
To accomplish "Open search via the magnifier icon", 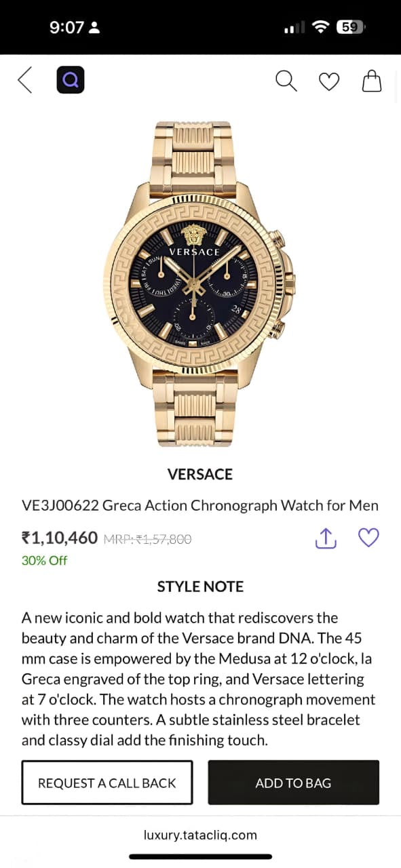I will click(286, 80).
